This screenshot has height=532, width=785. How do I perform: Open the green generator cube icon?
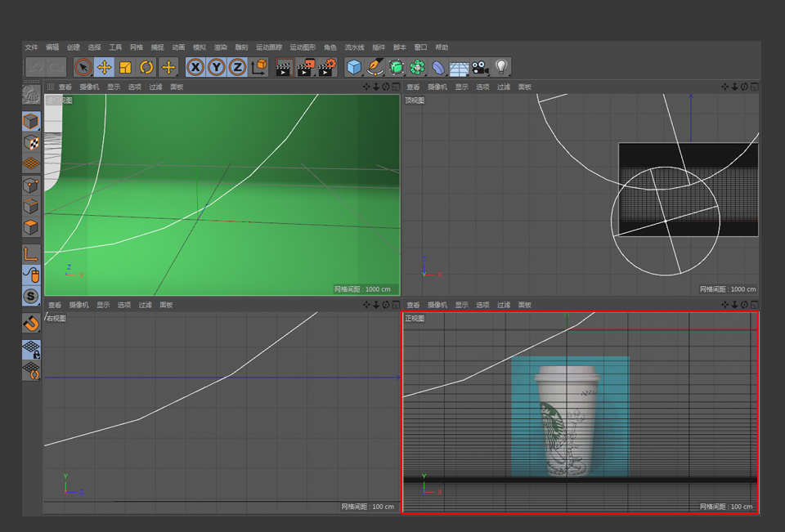pyautogui.click(x=397, y=67)
